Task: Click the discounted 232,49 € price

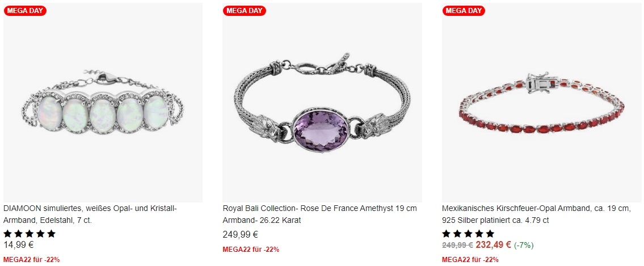Action: (493, 245)
